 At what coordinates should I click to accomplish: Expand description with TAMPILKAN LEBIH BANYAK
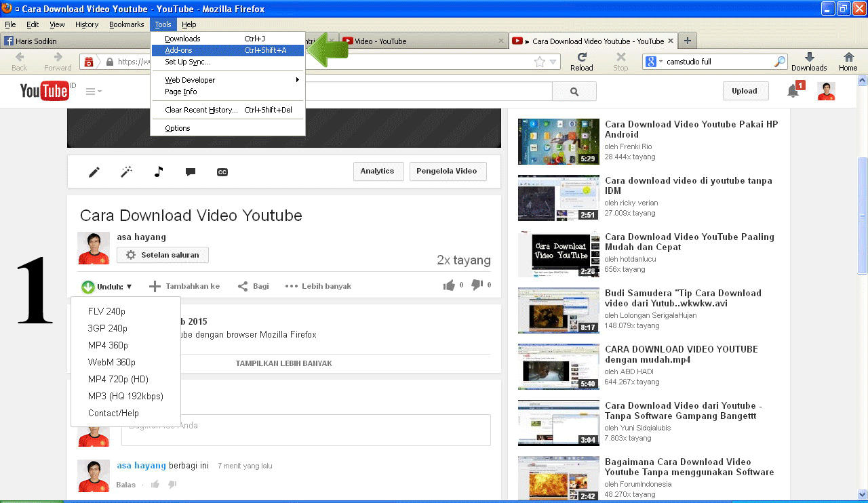pyautogui.click(x=283, y=363)
